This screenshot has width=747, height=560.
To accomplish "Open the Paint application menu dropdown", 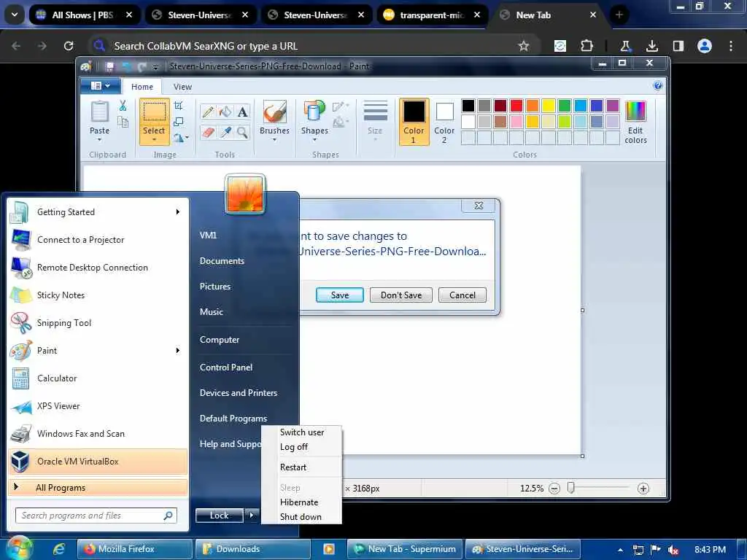I will [x=101, y=86].
